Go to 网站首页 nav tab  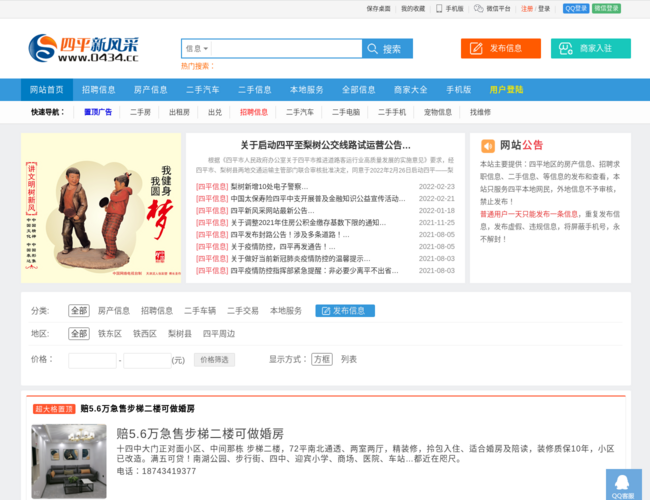[47, 90]
